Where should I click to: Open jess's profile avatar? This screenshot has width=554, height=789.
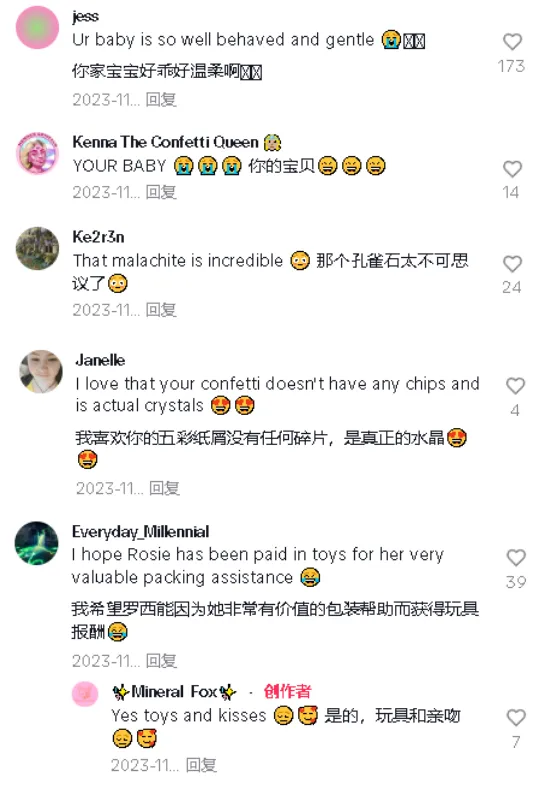[x=37, y=28]
